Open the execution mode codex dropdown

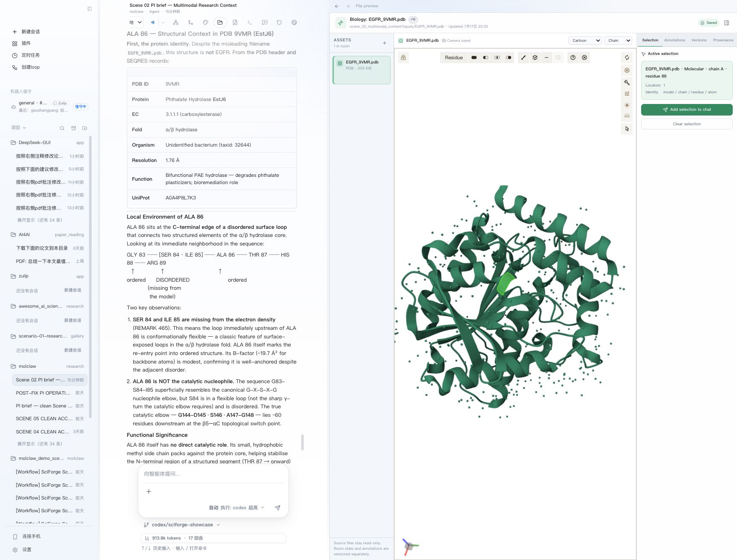pos(236,508)
